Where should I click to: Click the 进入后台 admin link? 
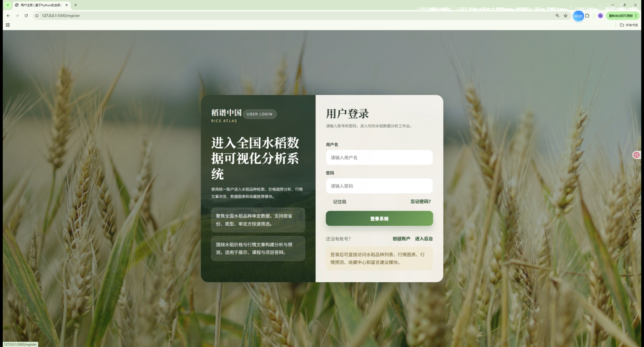pos(424,239)
